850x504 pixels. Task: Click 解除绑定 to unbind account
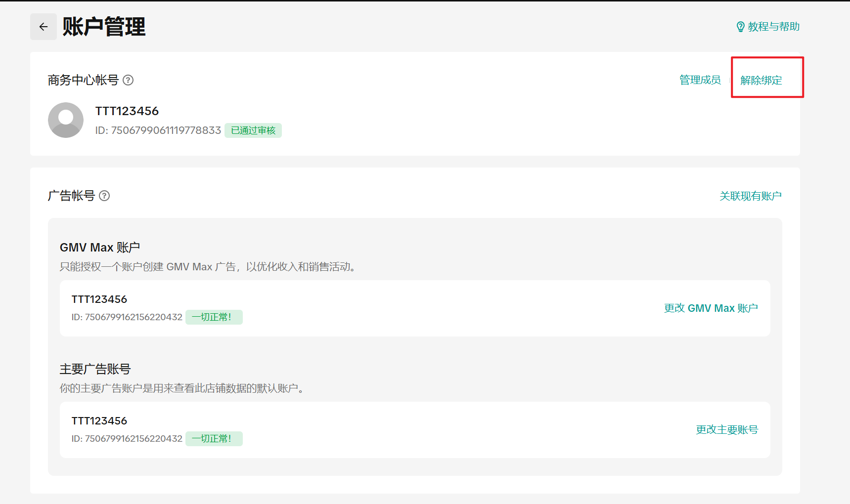click(x=761, y=80)
